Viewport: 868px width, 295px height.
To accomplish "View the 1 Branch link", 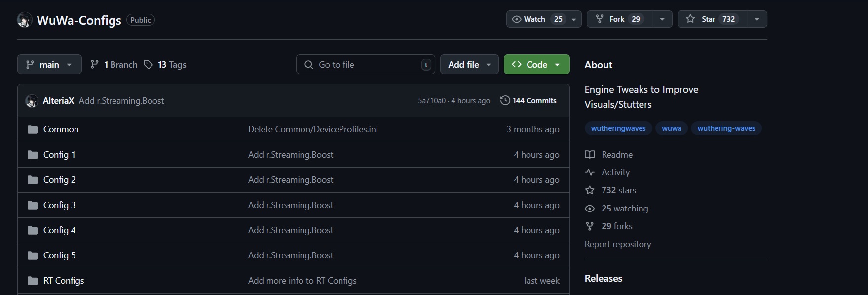I will tap(114, 65).
